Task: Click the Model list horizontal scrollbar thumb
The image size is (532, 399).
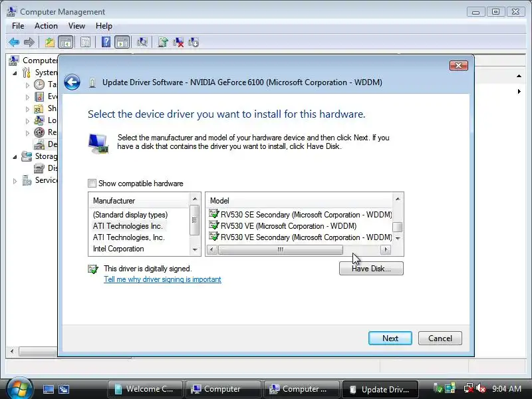Action: tap(280, 250)
